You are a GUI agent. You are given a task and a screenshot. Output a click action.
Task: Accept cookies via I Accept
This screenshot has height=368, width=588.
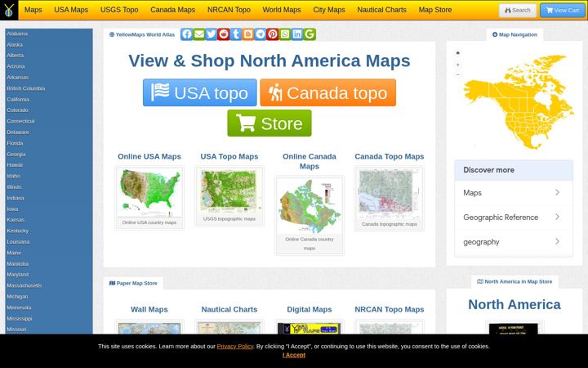(x=294, y=355)
